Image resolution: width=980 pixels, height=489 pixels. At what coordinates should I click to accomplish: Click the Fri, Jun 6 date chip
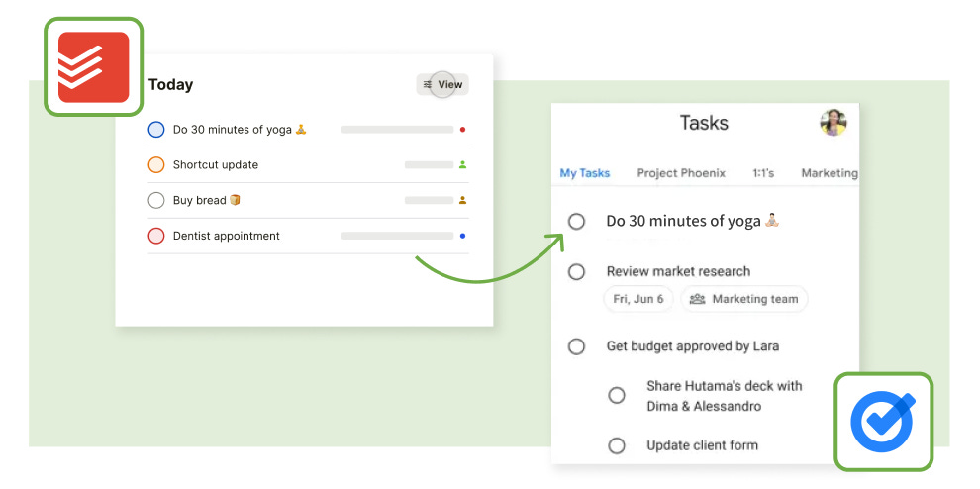638,299
